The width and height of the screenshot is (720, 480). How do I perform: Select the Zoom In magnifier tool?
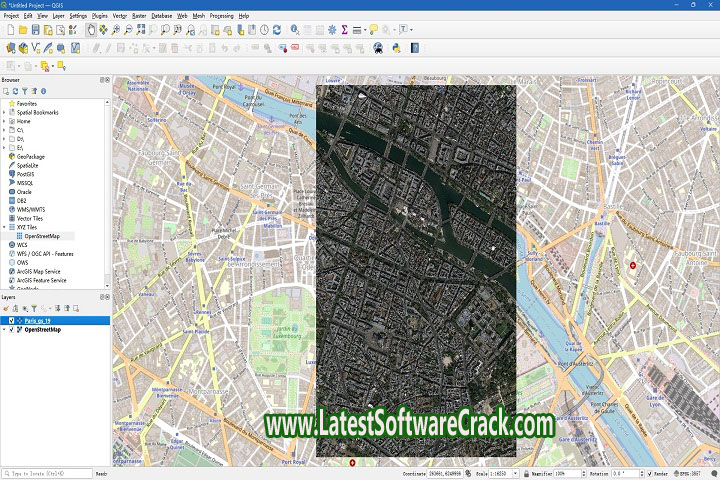tap(116, 30)
